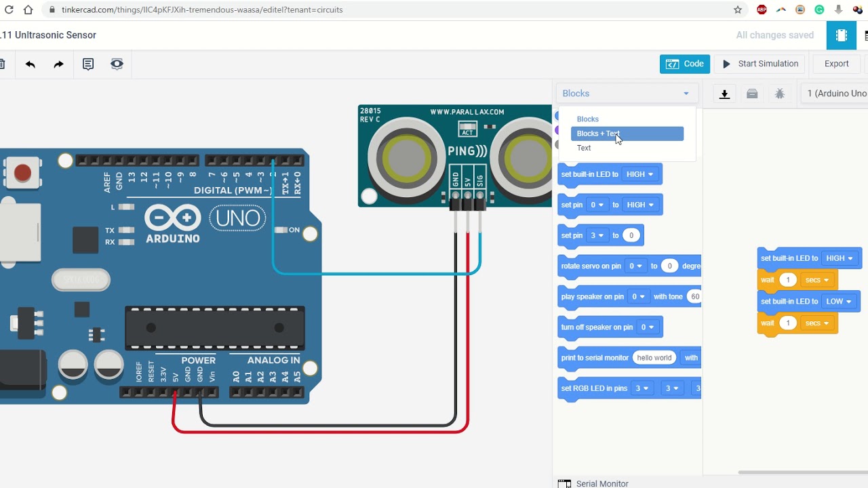This screenshot has width=868, height=488.
Task: Click All changes saved status
Action: [x=775, y=35]
